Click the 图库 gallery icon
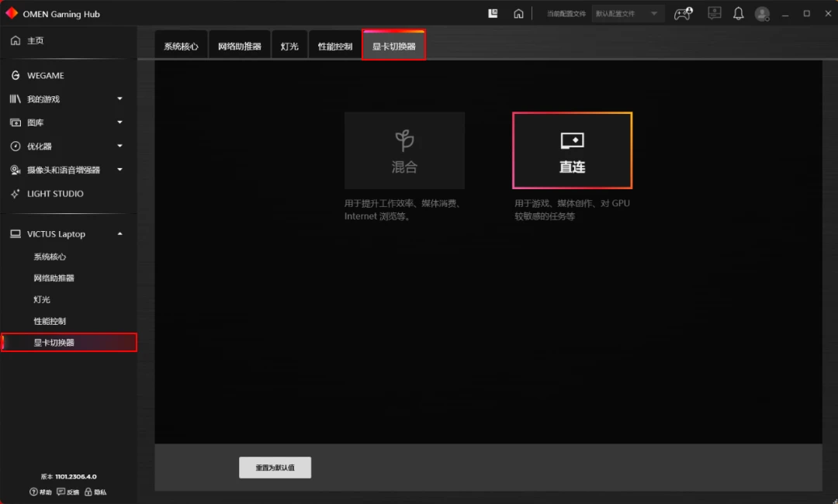 coord(16,123)
